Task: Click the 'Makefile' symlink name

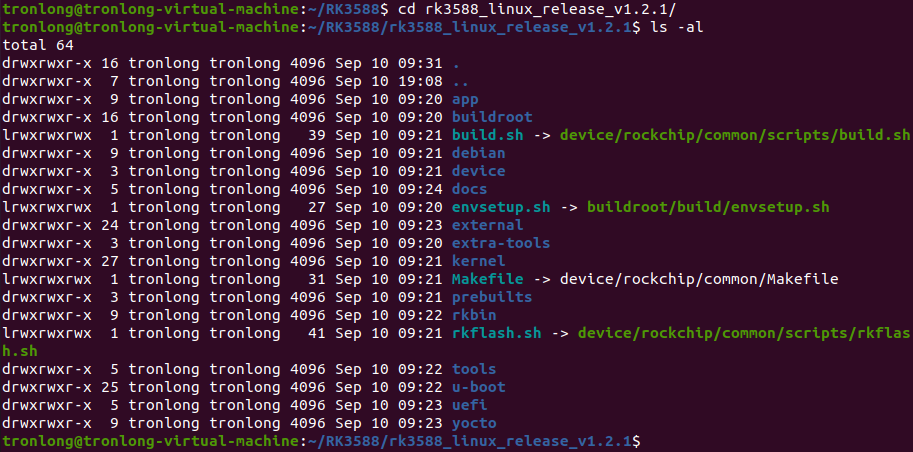Action: click(x=487, y=279)
